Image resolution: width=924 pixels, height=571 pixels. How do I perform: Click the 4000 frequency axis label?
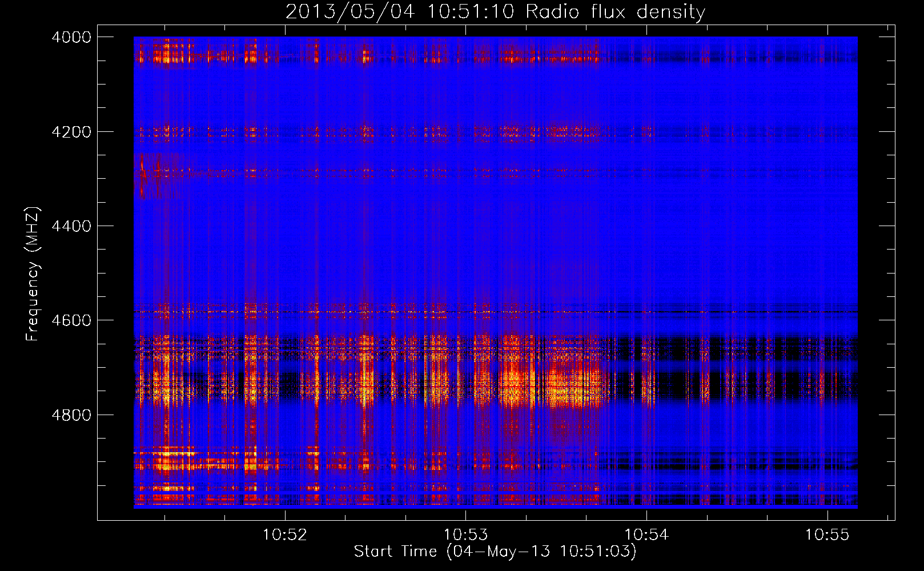(71, 37)
